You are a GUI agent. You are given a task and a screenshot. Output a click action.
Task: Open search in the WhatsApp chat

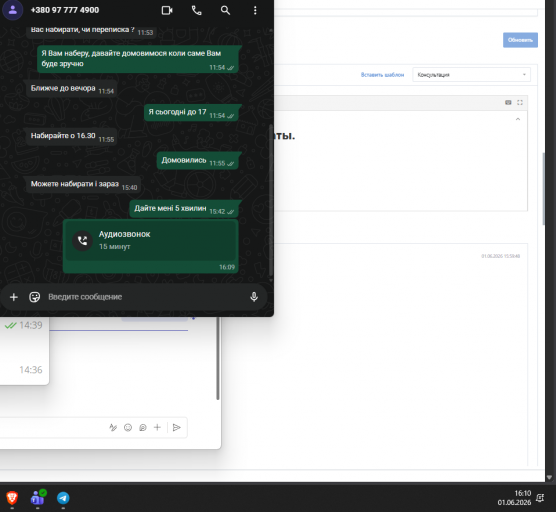226,10
